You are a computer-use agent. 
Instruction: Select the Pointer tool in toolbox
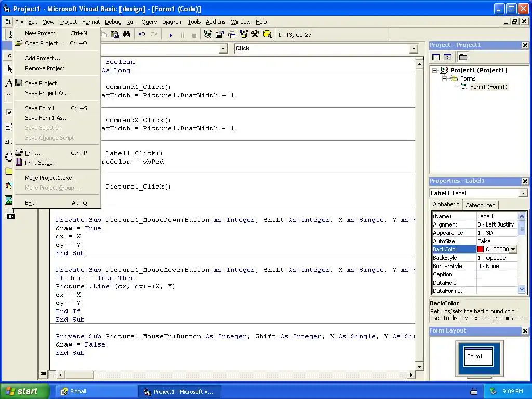click(x=9, y=69)
